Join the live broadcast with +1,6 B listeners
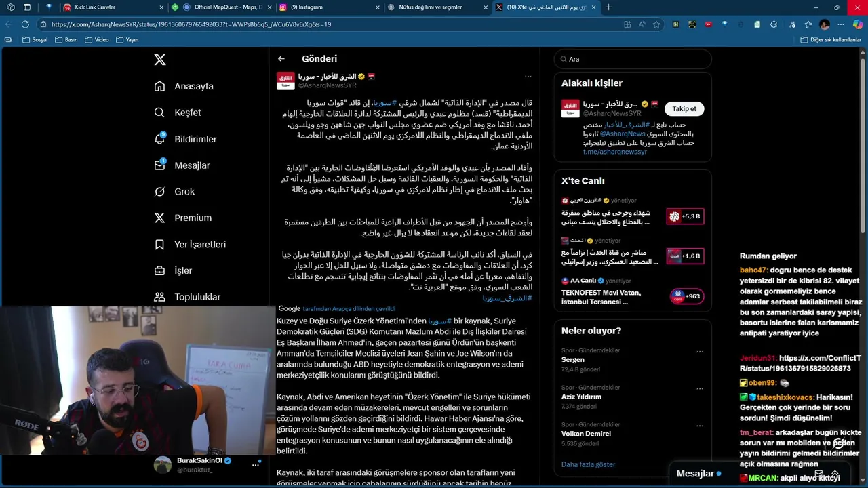 [685, 256]
